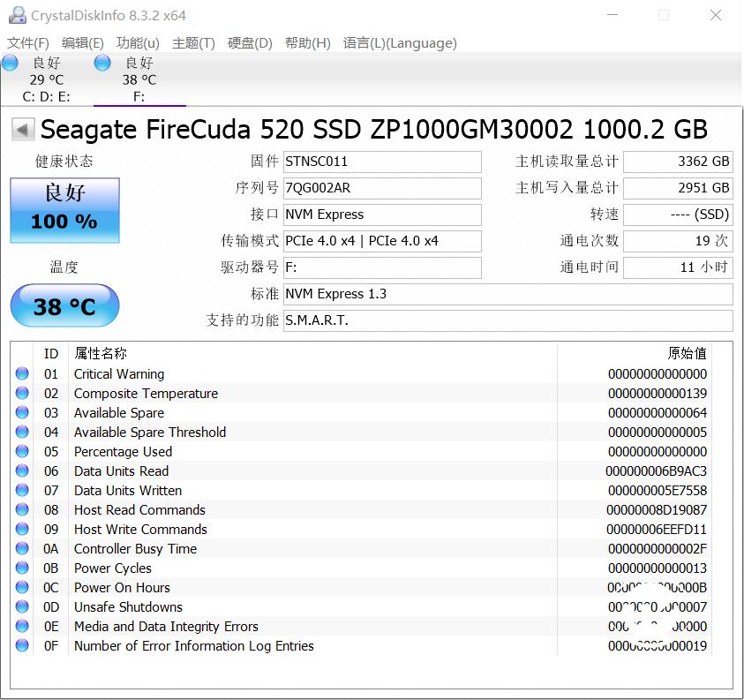Click the status dot beside Available Spare
The width and height of the screenshot is (744, 700).
click(21, 412)
